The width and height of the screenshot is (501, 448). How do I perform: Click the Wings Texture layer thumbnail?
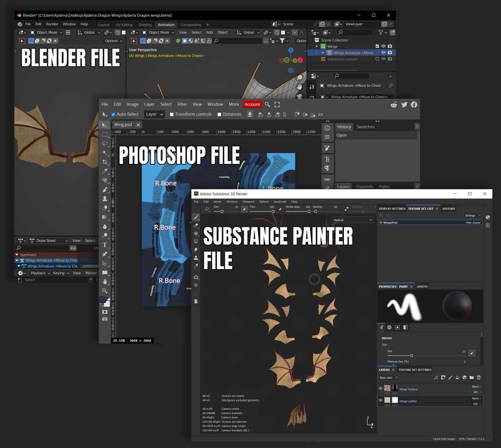[x=387, y=389]
